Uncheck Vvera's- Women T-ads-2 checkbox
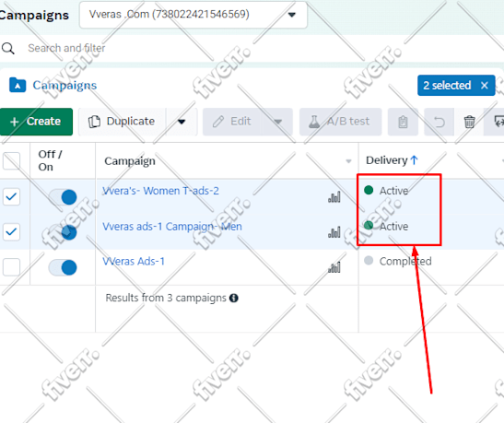This screenshot has height=423, width=504. tap(11, 196)
